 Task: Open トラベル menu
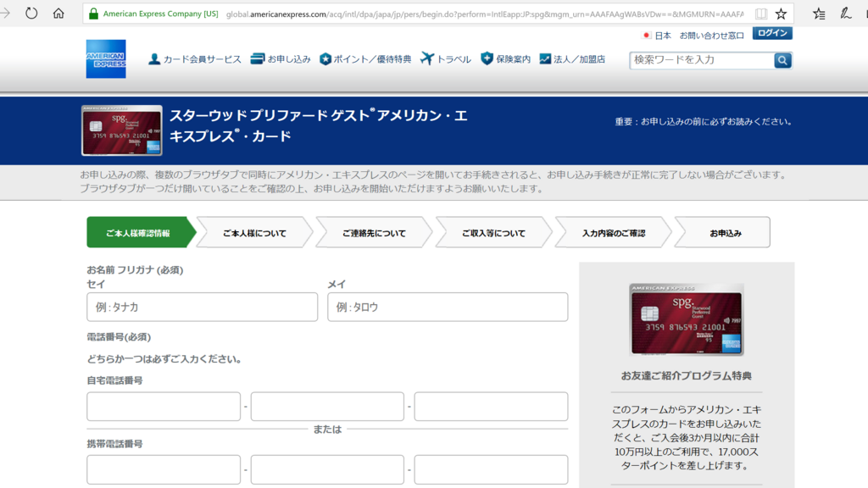click(x=446, y=59)
